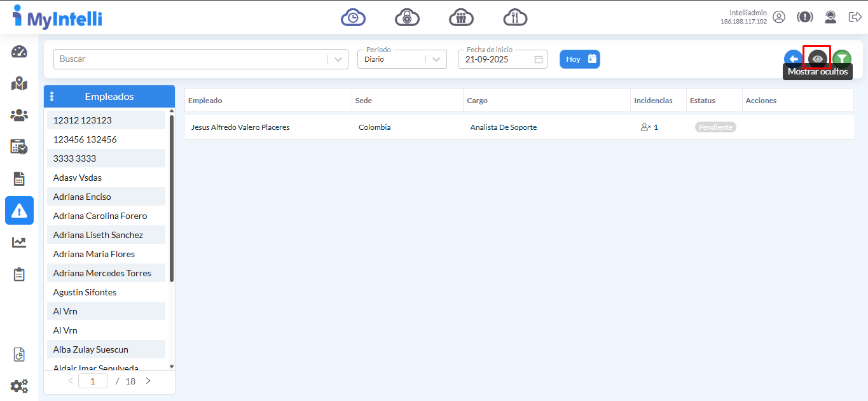The image size is (868, 401).
Task: Click the cloud clock icon in header
Action: pyautogui.click(x=353, y=17)
